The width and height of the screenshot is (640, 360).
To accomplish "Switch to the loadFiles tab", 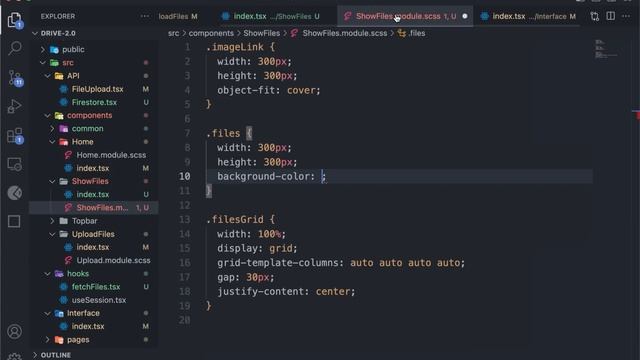I will point(179,16).
